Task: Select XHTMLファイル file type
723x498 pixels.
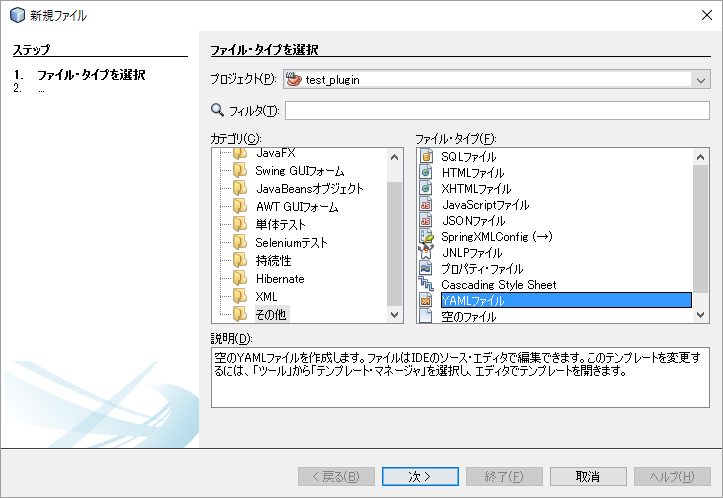Action: [x=476, y=189]
